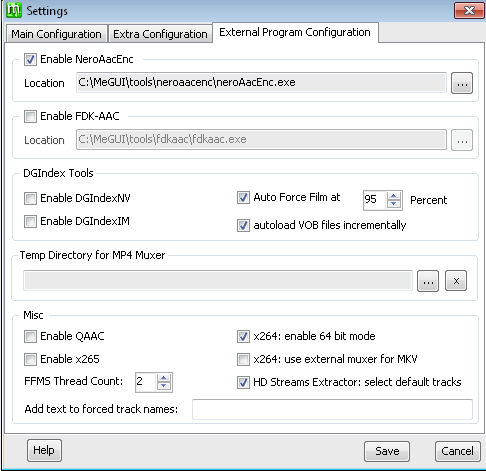Toggle x264 external muxer for MKV
Viewport: 486px width, 471px height.
tap(243, 359)
